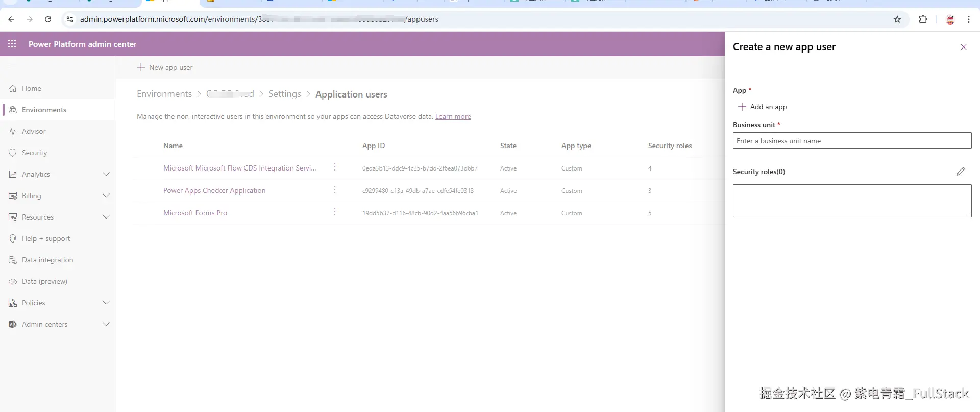Screen dimensions: 980x412
Task: Click the Resources icon
Action: point(13,217)
